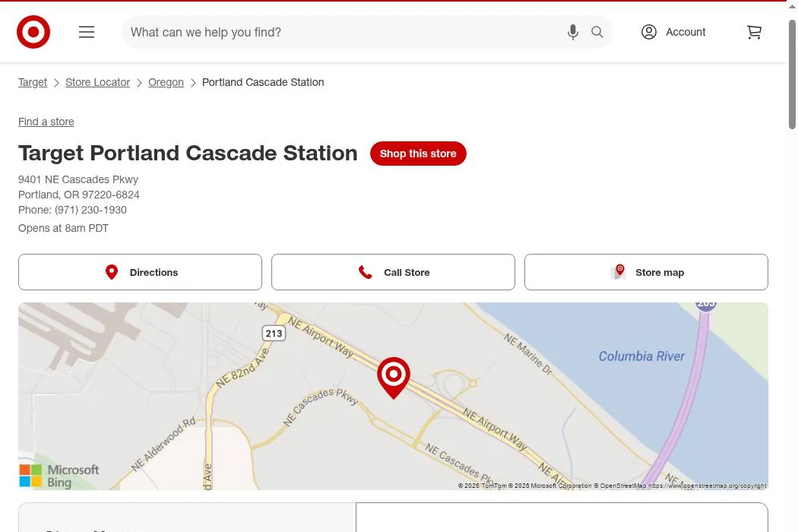Click 'Opens at 8am PDT' text
Screen dimensions: 798x532
coord(63,228)
